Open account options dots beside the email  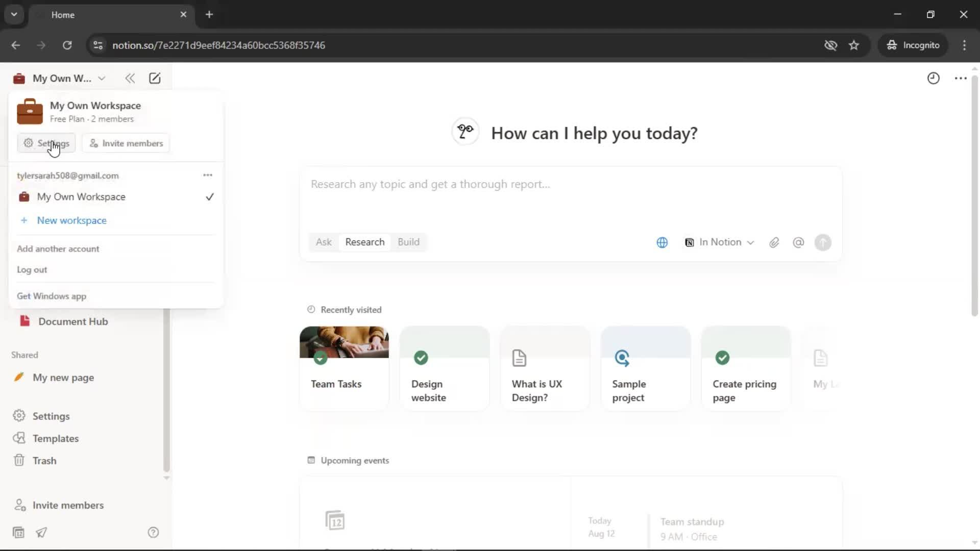tap(208, 175)
